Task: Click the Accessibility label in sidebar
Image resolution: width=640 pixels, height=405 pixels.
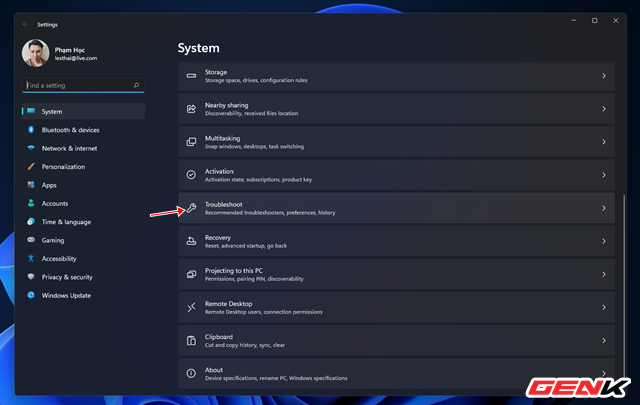Action: click(59, 259)
